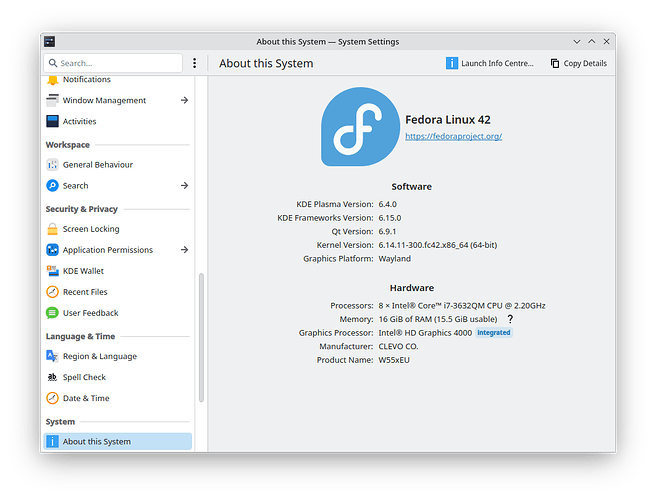Click the Screen Locking padlock icon
Viewport: 656px width, 500px height.
pyautogui.click(x=52, y=229)
